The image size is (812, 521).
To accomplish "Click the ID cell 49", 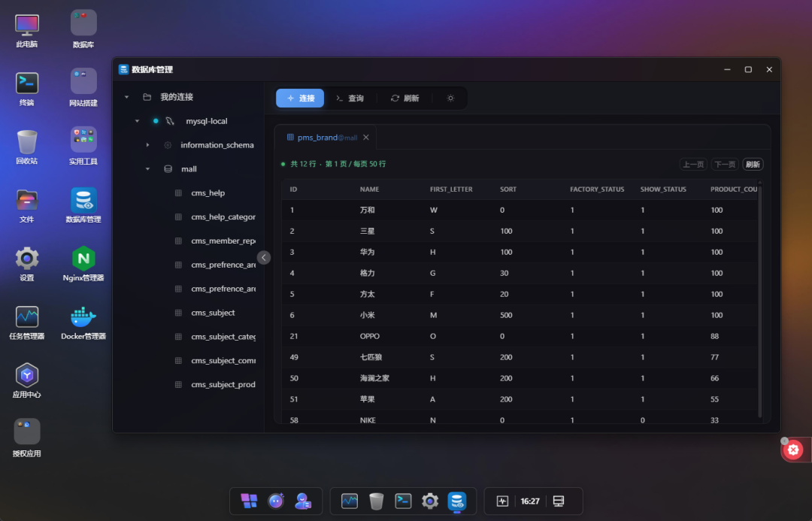I will (294, 357).
